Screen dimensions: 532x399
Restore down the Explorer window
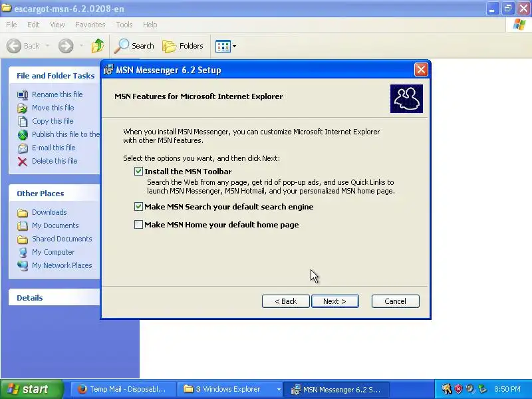point(508,9)
